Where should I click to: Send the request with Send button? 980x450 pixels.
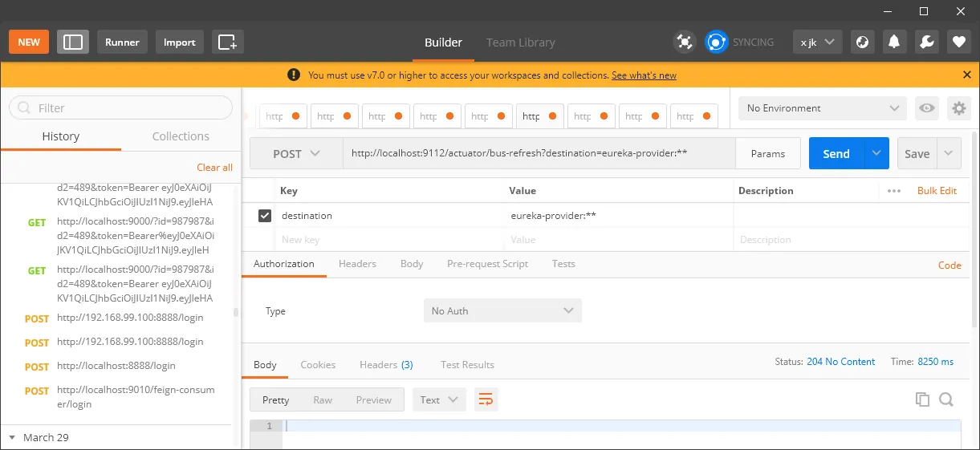tap(836, 153)
